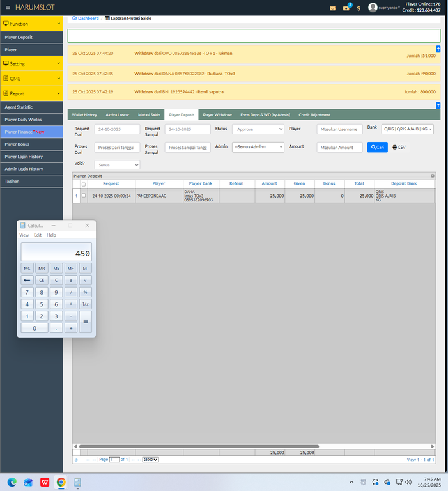Sort grid by Amount column header
This screenshot has width=448, height=491.
(x=270, y=183)
